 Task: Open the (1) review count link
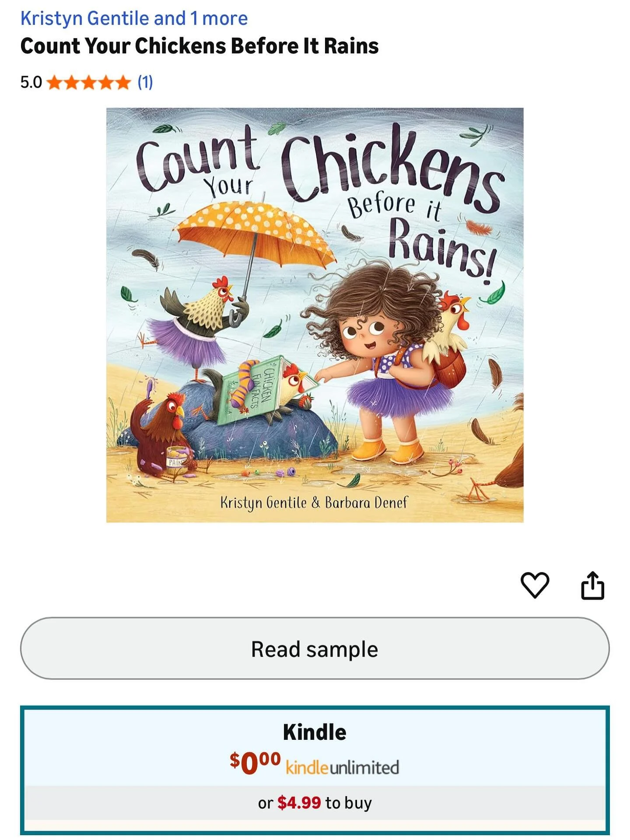pyautogui.click(x=145, y=82)
